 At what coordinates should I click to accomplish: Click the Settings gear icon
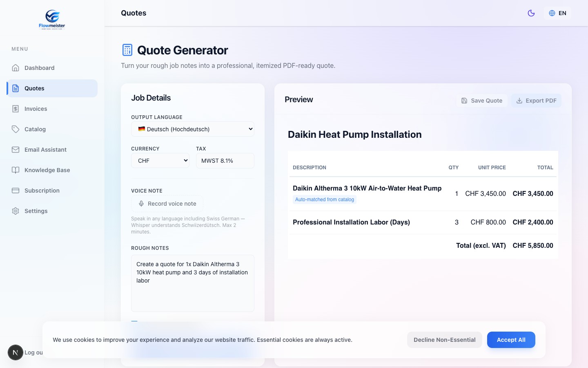16,211
